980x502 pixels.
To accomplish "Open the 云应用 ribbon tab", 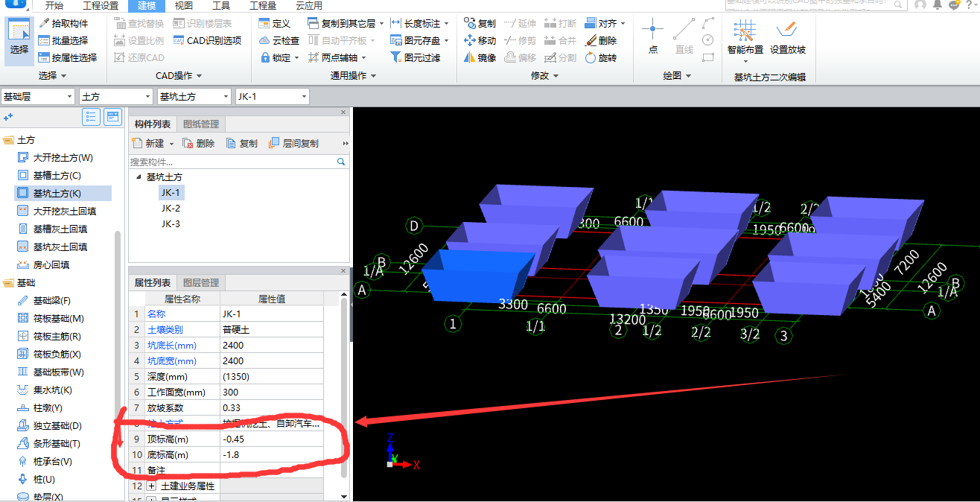I will click(x=308, y=5).
